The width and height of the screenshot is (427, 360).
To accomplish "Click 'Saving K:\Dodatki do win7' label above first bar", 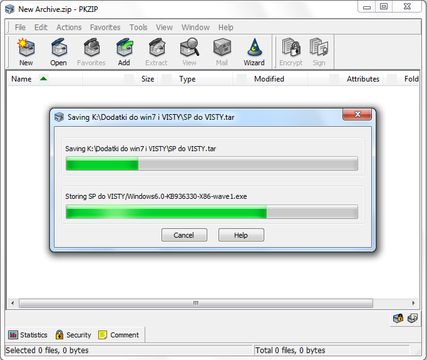I will (140, 149).
